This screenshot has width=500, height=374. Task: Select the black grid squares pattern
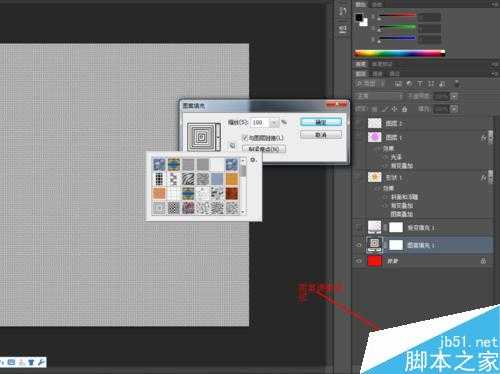(x=159, y=179)
